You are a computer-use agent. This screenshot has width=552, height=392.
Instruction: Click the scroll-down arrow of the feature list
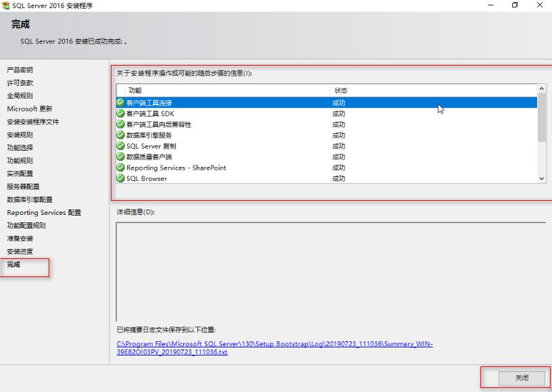pos(542,178)
